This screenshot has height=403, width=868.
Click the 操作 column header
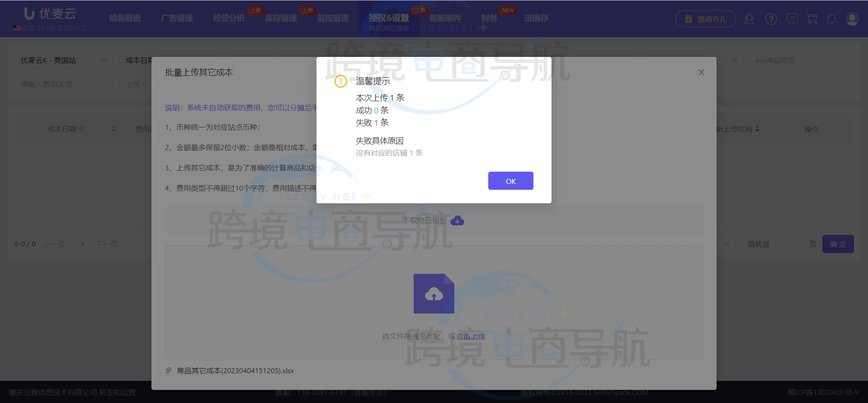tap(811, 129)
